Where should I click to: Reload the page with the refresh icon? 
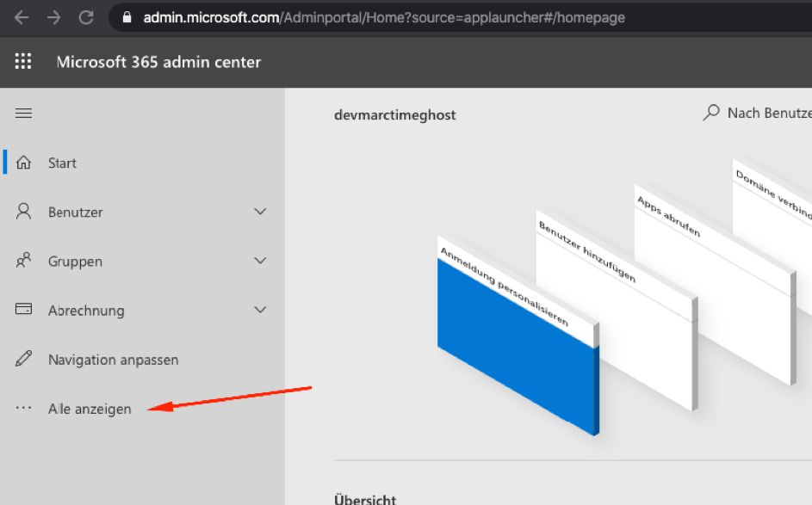pos(86,17)
